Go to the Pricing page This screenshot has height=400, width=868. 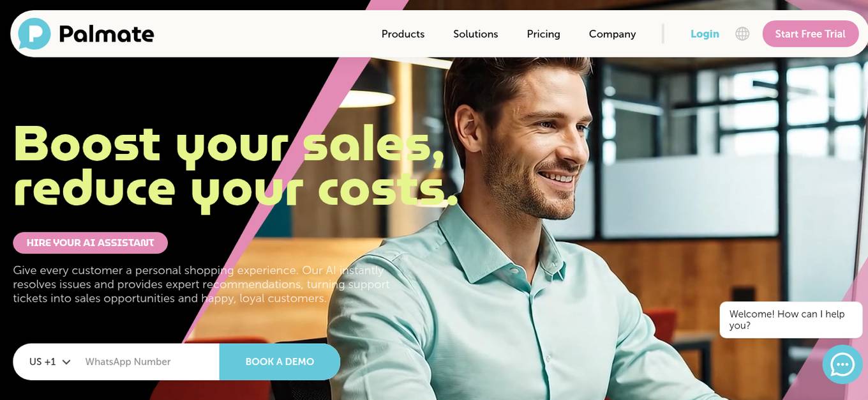click(543, 34)
